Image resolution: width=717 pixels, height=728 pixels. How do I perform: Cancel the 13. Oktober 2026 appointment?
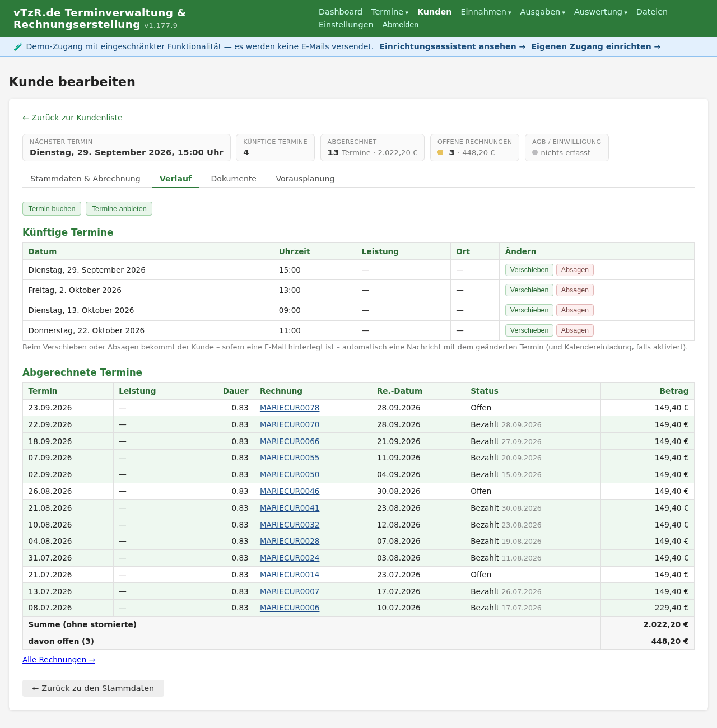point(575,310)
